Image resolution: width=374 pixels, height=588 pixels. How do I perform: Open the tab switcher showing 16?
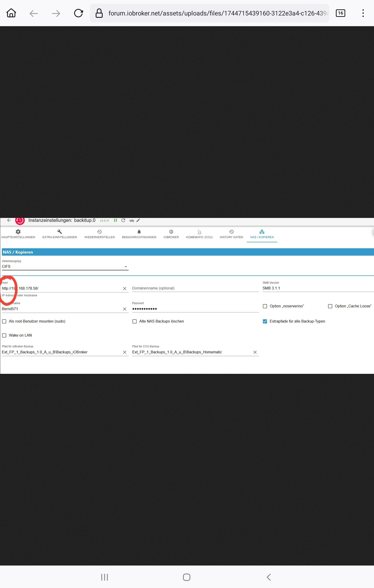[340, 13]
